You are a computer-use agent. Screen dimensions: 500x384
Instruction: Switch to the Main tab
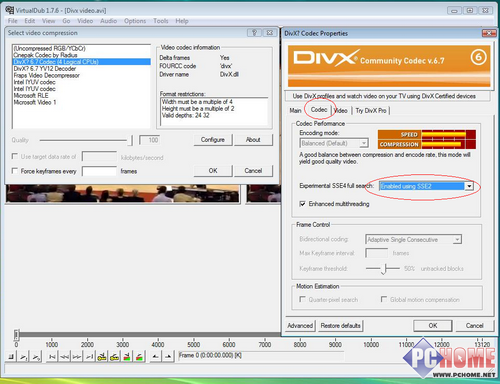point(295,110)
